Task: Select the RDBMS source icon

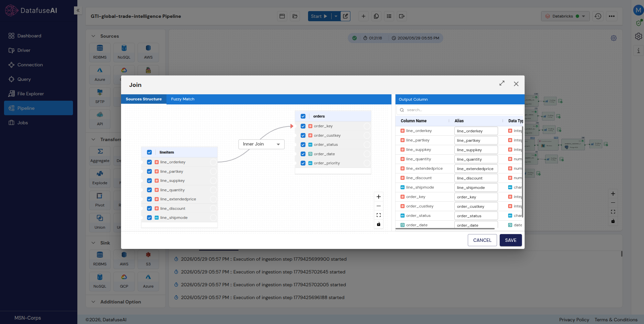Action: coord(100,52)
